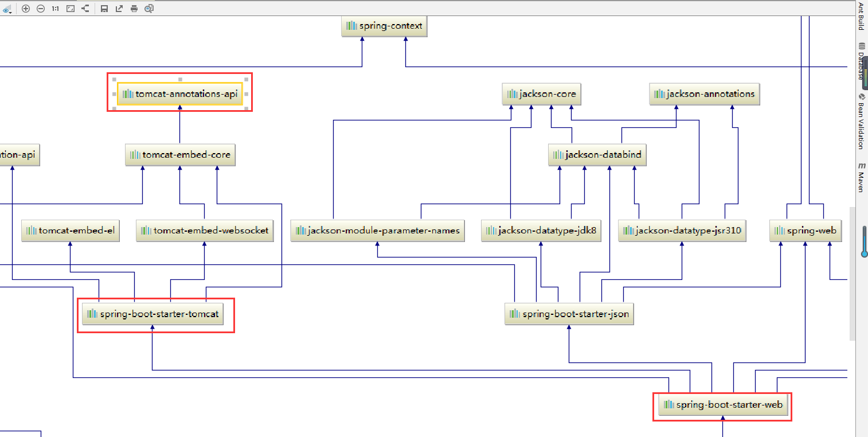Screen dimensions: 868x437
Task: Zoom out of the diagram
Action: [x=41, y=9]
